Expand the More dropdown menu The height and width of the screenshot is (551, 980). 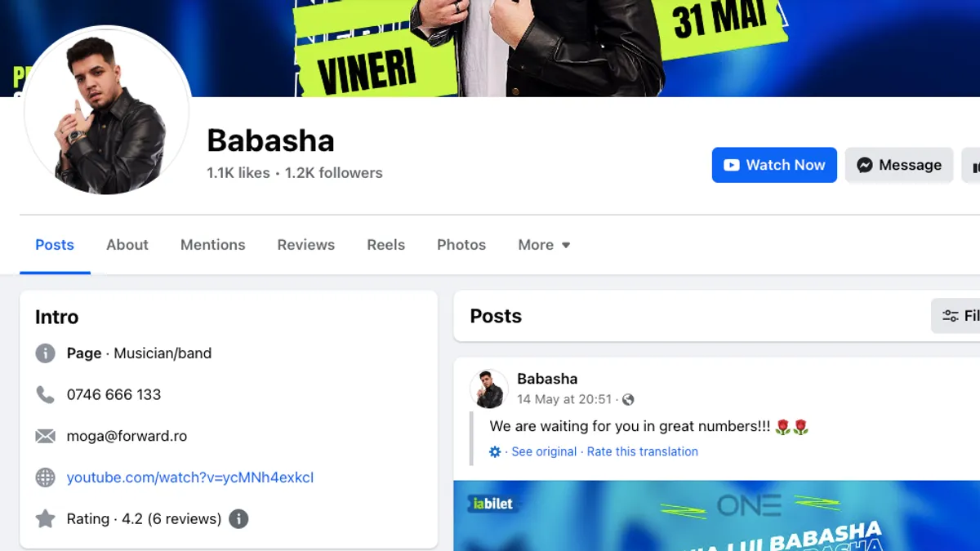[544, 245]
